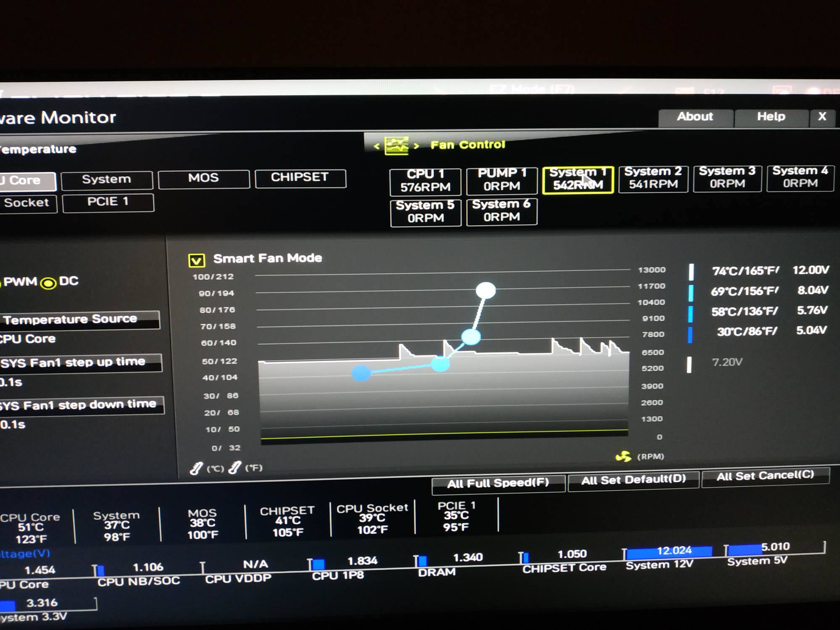Click SYS Fan1 step up time value 0.1s

(11, 383)
